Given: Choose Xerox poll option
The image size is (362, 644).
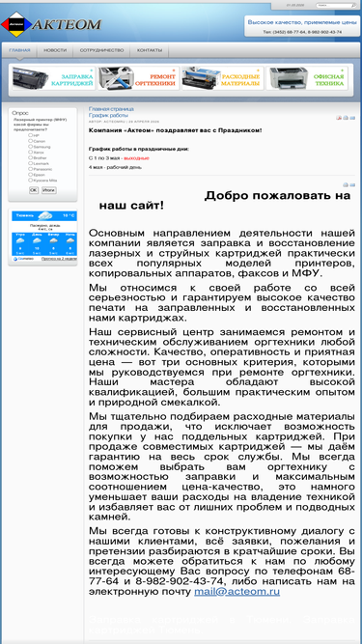Looking at the screenshot, I should pos(30,152).
